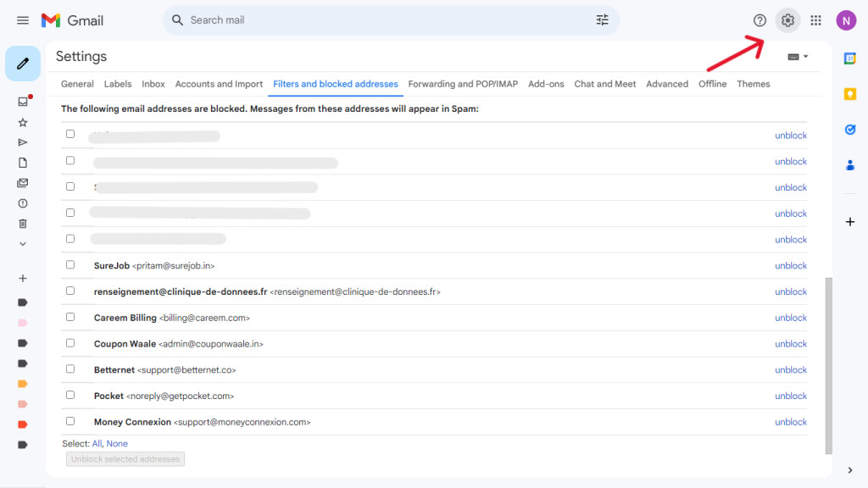Check the Pocket checkbox
This screenshot has width=868, height=488.
point(70,395)
